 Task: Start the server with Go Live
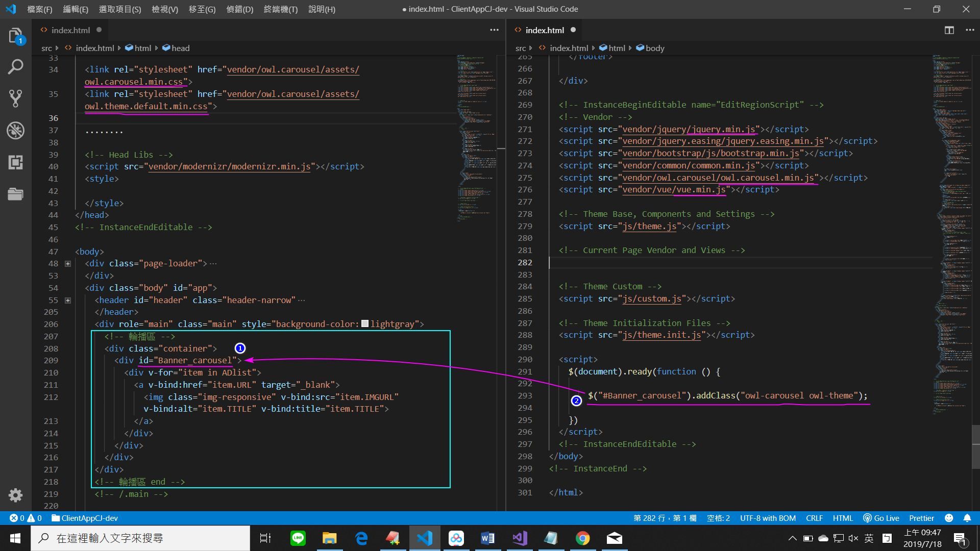coord(881,518)
